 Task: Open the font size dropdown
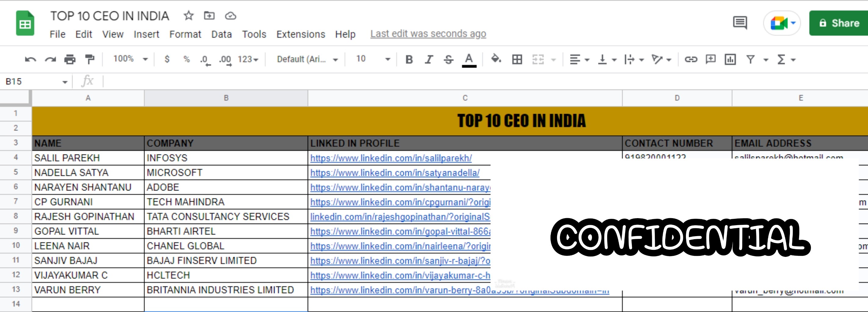[373, 59]
